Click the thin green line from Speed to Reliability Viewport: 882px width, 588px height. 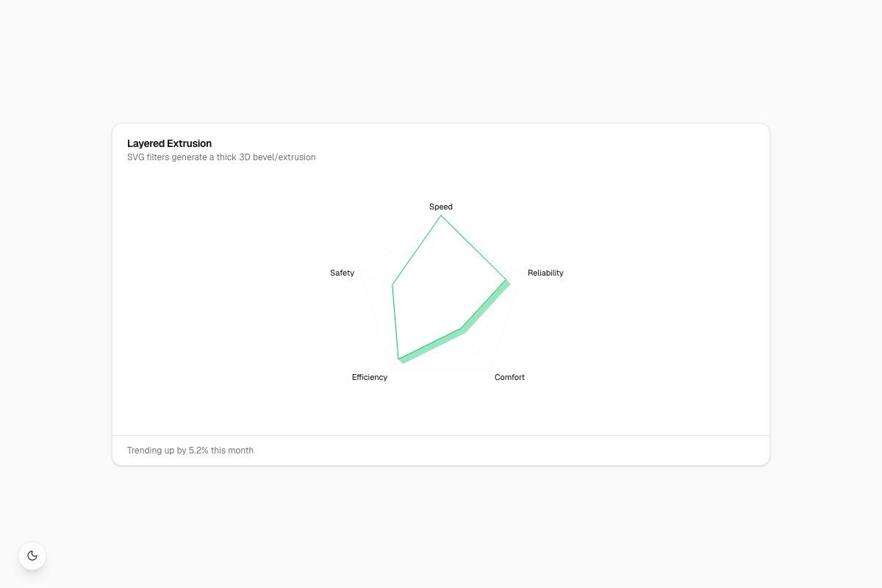(474, 248)
